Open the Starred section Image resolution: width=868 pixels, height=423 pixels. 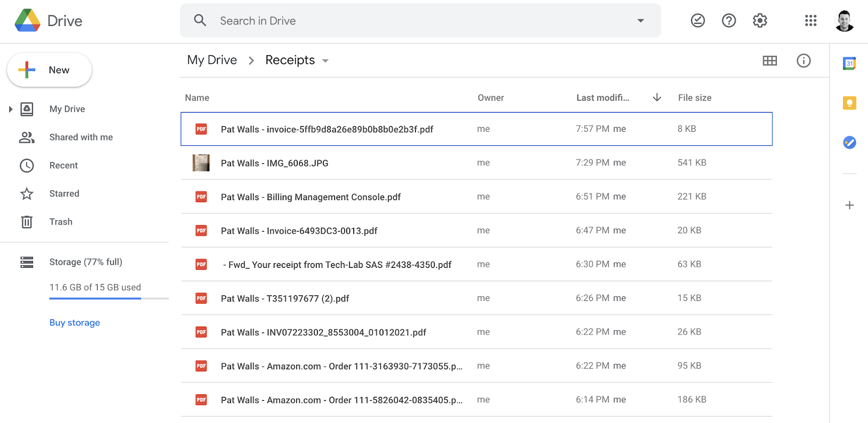64,194
